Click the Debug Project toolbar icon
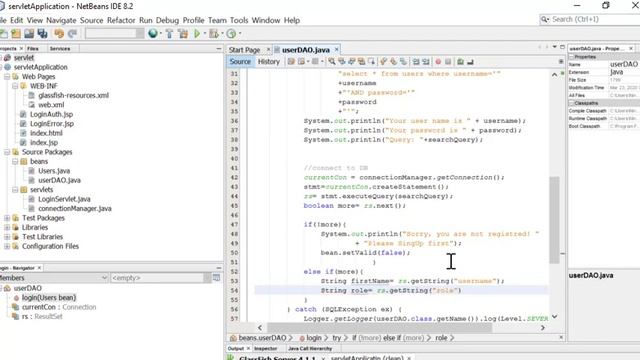 [213, 33]
